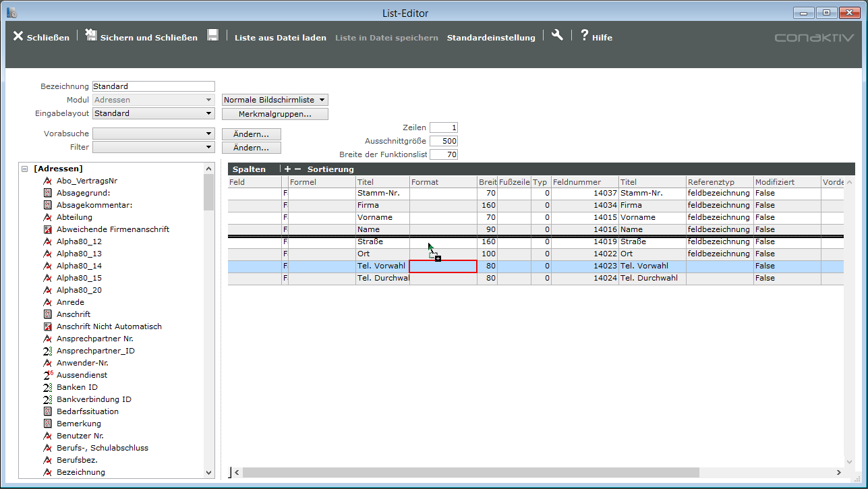Add a column with the plus icon
This screenshot has height=489, width=868.
coord(288,169)
